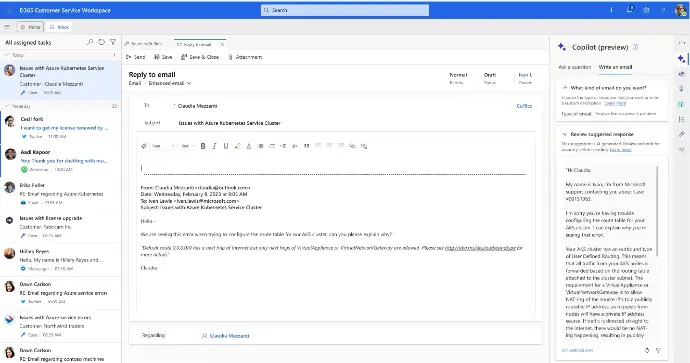This screenshot has width=690, height=363.
Task: Decrease the indent
Action: [283, 146]
